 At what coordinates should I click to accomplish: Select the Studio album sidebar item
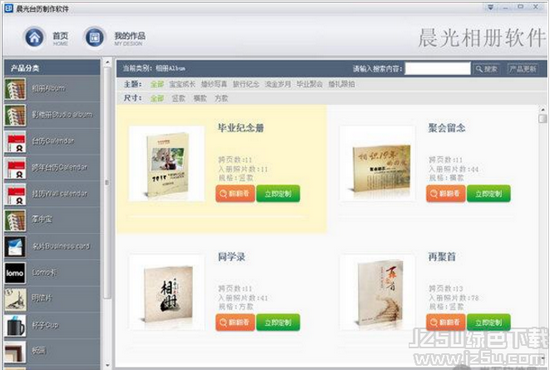coord(52,115)
